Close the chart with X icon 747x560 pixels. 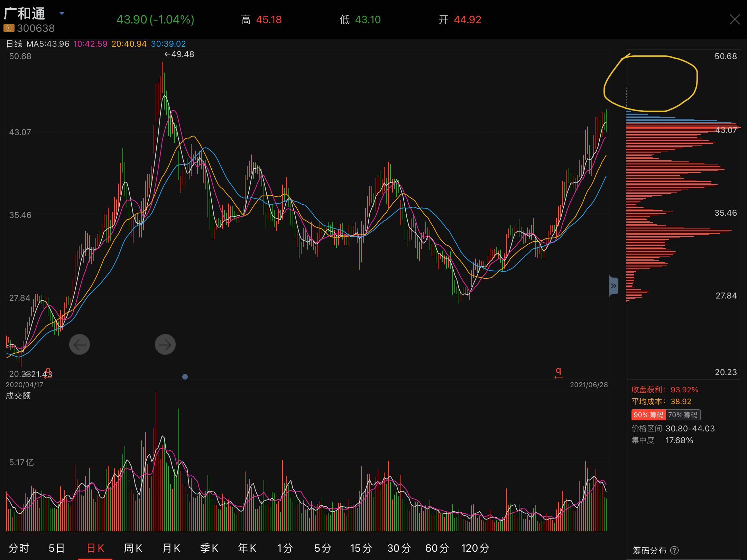[735, 19]
